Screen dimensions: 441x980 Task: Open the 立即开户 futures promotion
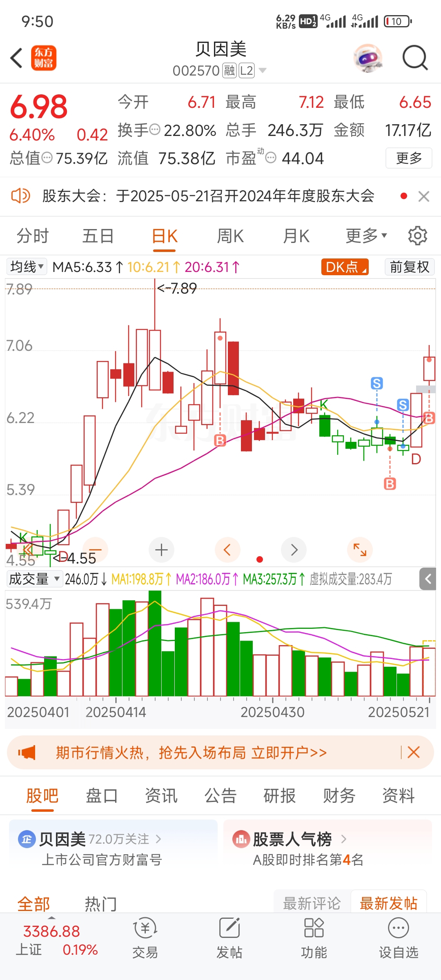pos(289,752)
